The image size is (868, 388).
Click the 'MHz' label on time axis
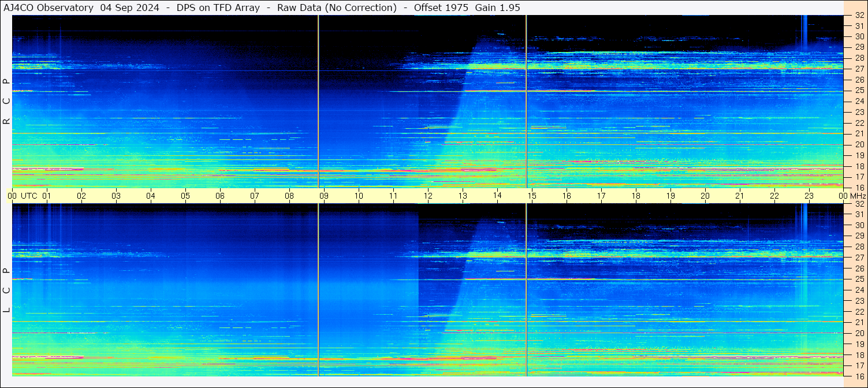click(x=858, y=196)
